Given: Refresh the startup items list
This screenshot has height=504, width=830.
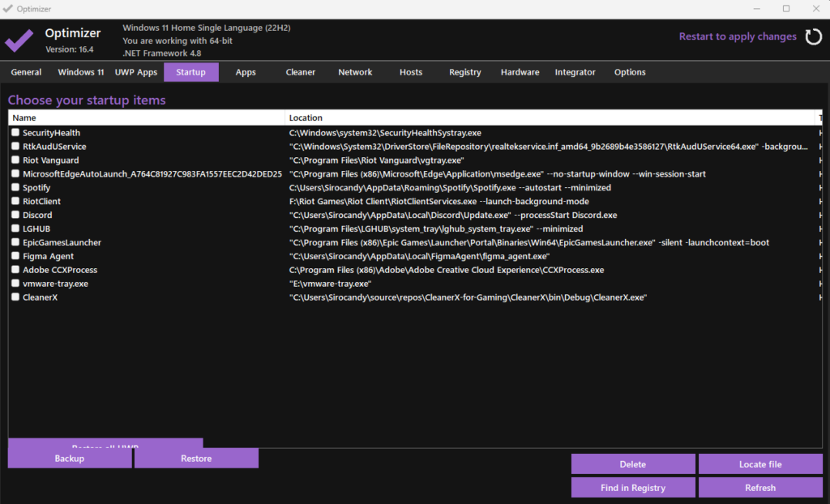Looking at the screenshot, I should click(x=760, y=488).
